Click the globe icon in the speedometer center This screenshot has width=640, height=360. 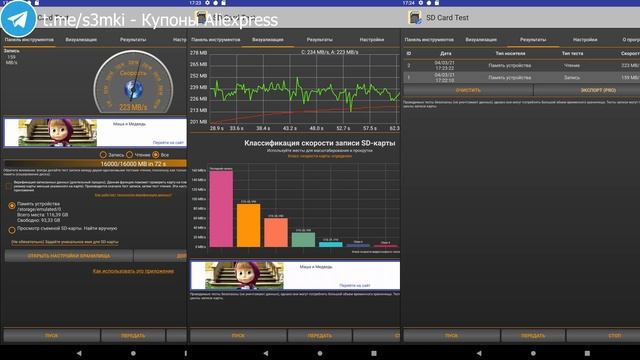(133, 89)
